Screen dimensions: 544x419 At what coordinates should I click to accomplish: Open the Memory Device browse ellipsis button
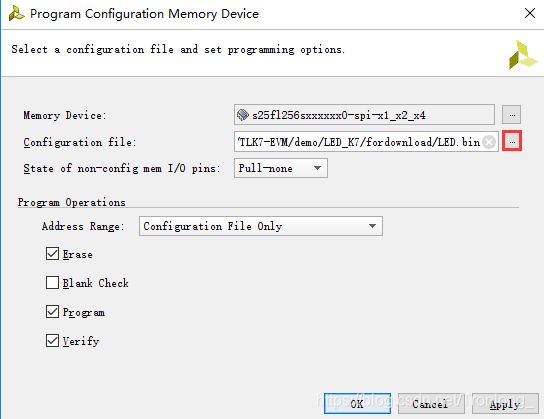(x=511, y=114)
